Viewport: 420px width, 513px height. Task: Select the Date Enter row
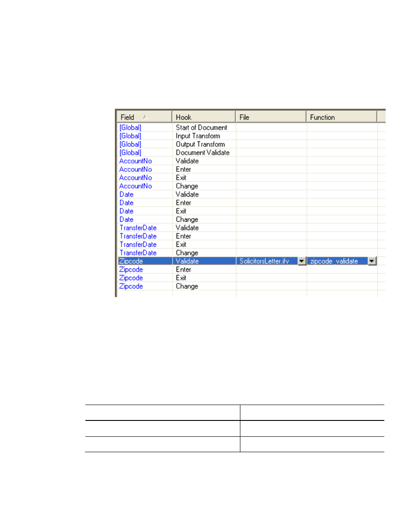pos(251,203)
